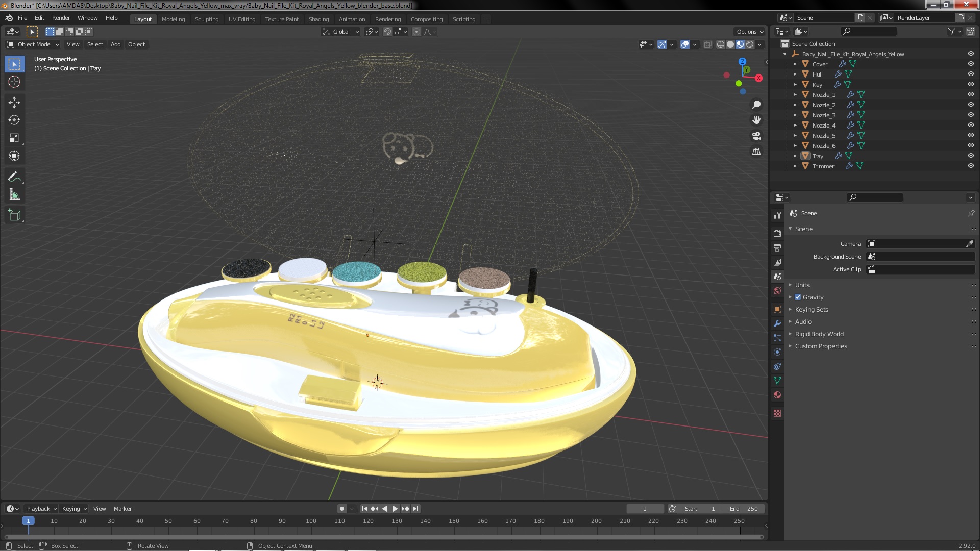Image resolution: width=980 pixels, height=551 pixels.
Task: Open the Render menu
Action: (61, 18)
